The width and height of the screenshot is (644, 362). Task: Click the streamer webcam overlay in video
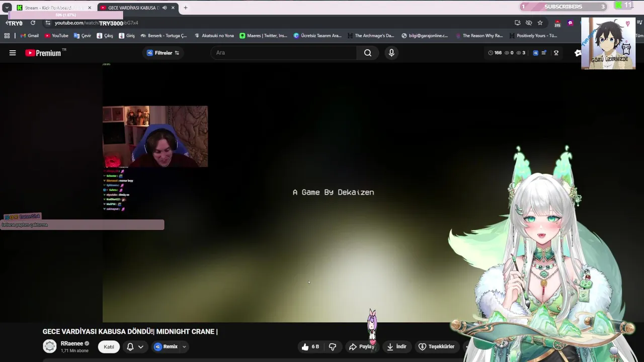[x=155, y=136]
